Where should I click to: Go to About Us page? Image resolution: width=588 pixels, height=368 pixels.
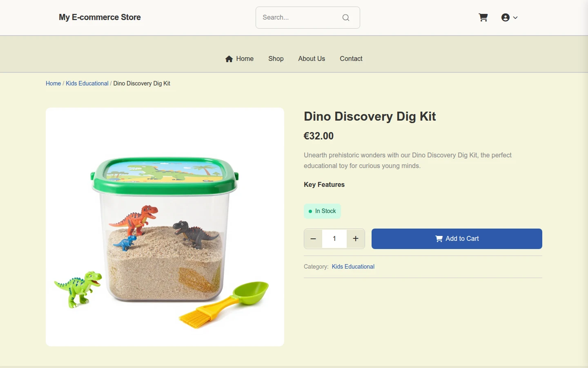point(312,59)
